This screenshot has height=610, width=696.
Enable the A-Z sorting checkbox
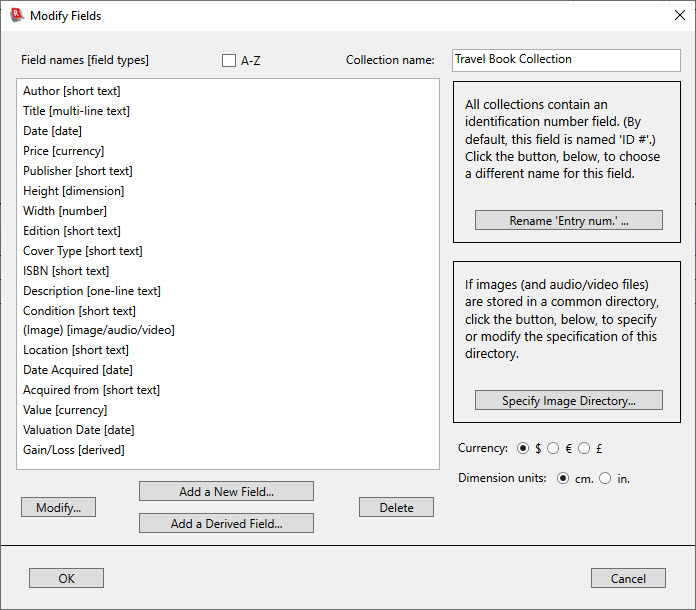[229, 60]
